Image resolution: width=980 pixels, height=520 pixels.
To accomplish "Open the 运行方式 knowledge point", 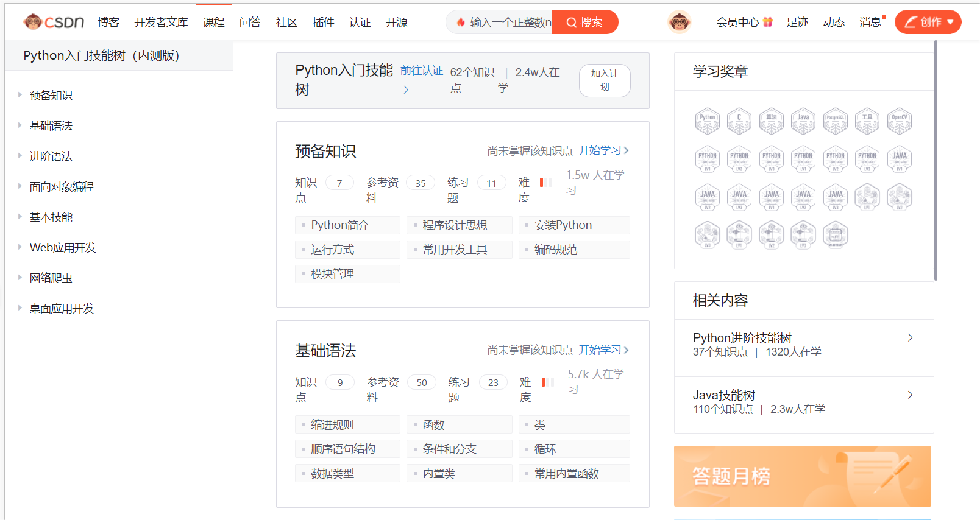I will pos(347,250).
